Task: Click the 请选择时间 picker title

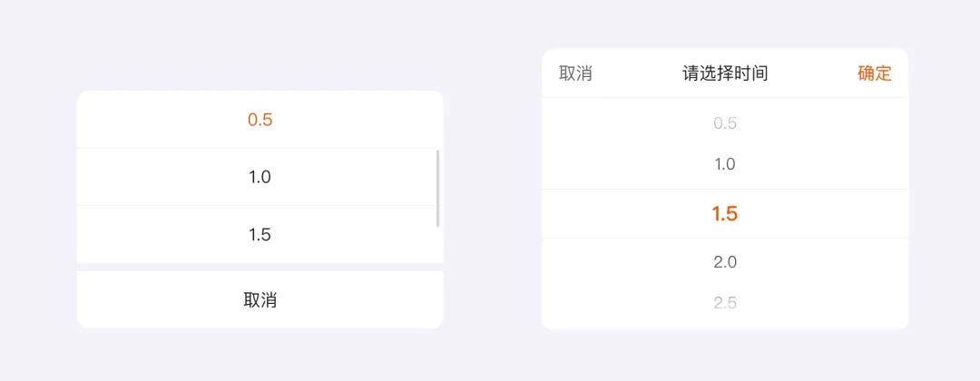Action: (725, 73)
